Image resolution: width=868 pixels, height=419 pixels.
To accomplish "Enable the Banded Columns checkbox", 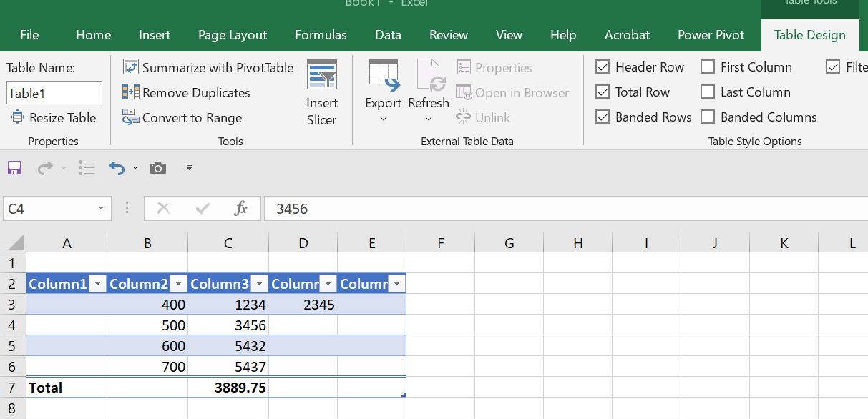I will pos(708,117).
